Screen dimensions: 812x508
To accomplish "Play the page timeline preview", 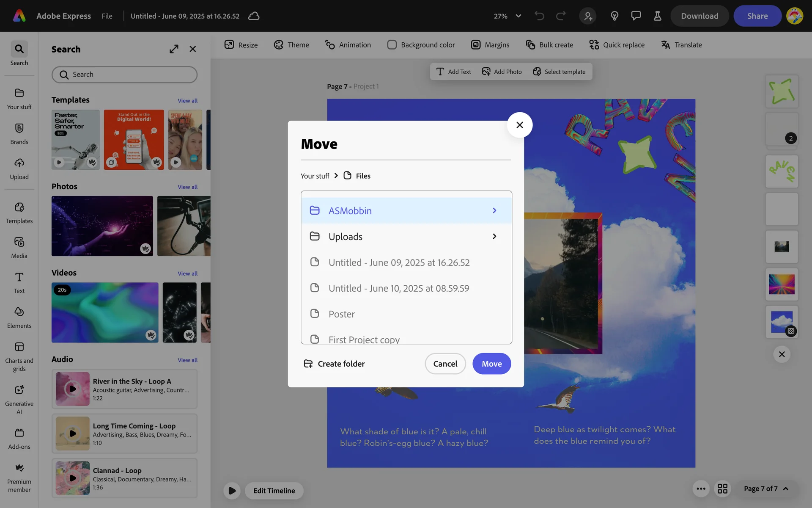I will (x=232, y=491).
